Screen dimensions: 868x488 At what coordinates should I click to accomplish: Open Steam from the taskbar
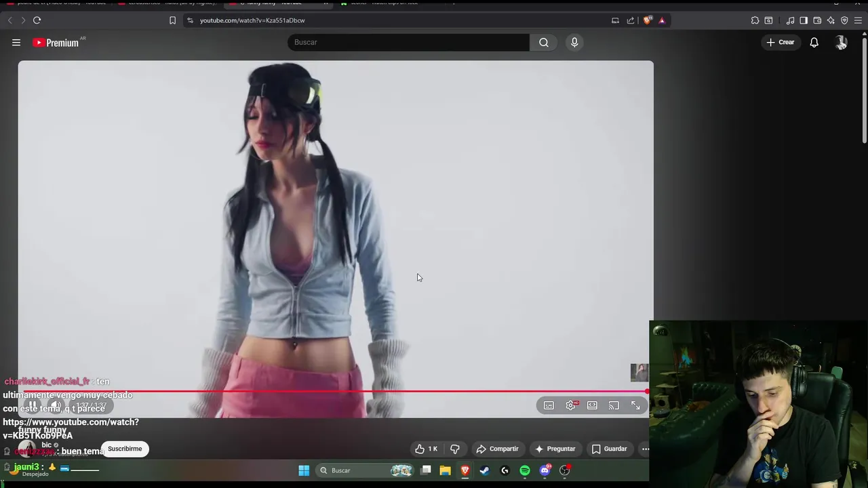click(484, 470)
